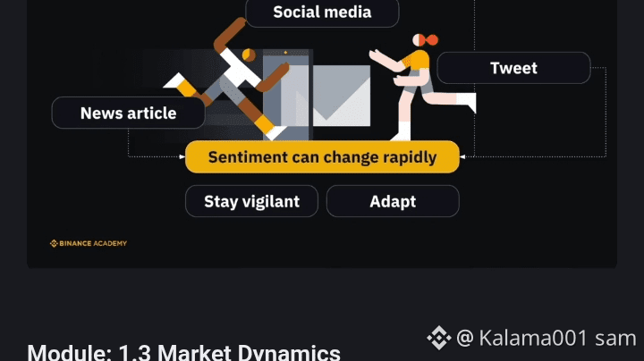Click the Social media label
The width and height of the screenshot is (644, 361).
pyautogui.click(x=322, y=13)
